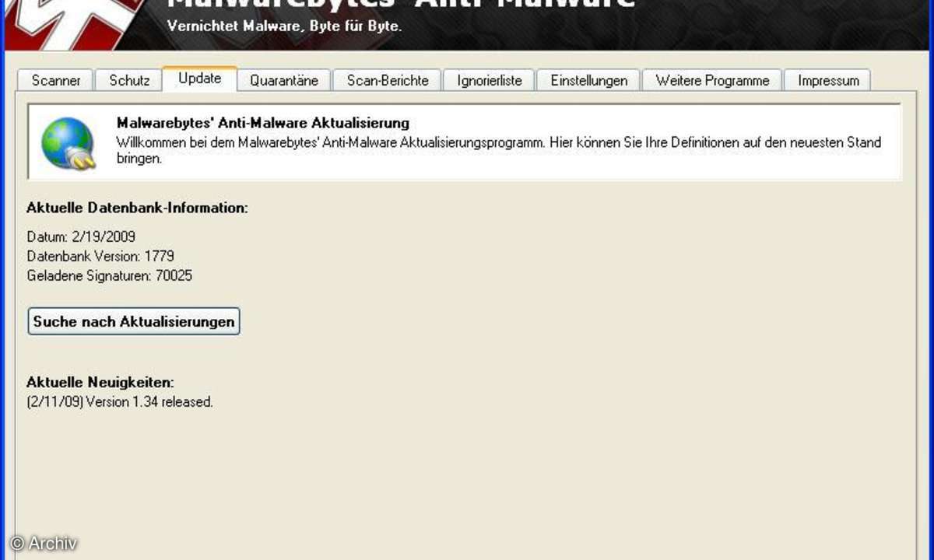Select the Geladene Signaturen: 70025 text
Viewport: 934px width, 560px height.
pyautogui.click(x=109, y=275)
